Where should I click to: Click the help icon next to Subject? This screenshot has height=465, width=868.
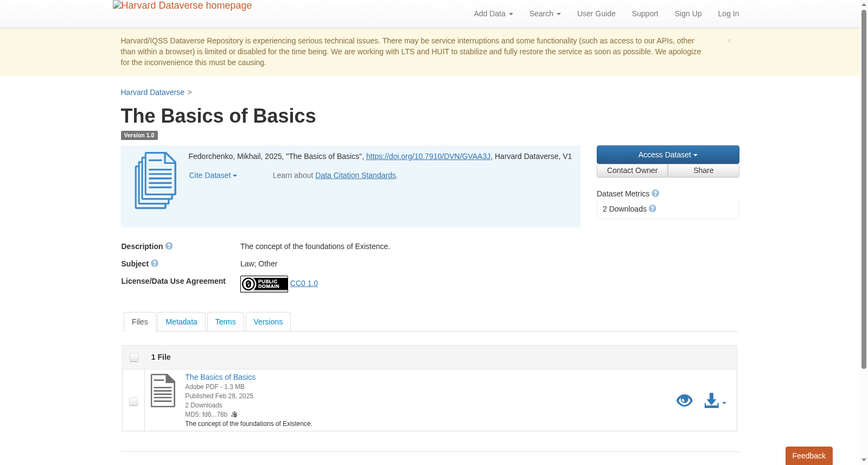[x=155, y=264]
